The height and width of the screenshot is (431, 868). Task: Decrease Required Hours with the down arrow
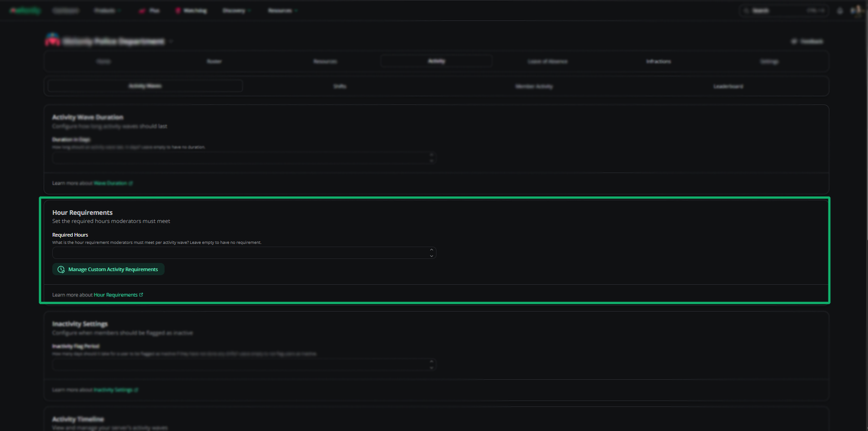pos(431,256)
